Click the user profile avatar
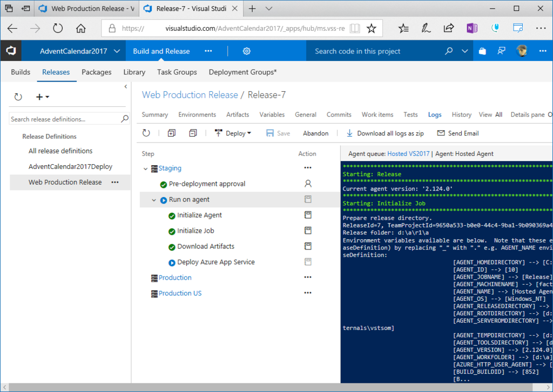The image size is (553, 392). pos(522,51)
